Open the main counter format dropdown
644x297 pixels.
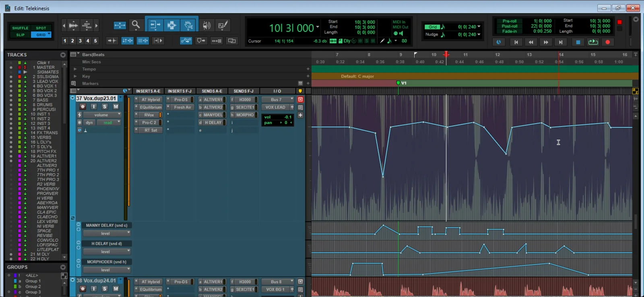click(318, 27)
